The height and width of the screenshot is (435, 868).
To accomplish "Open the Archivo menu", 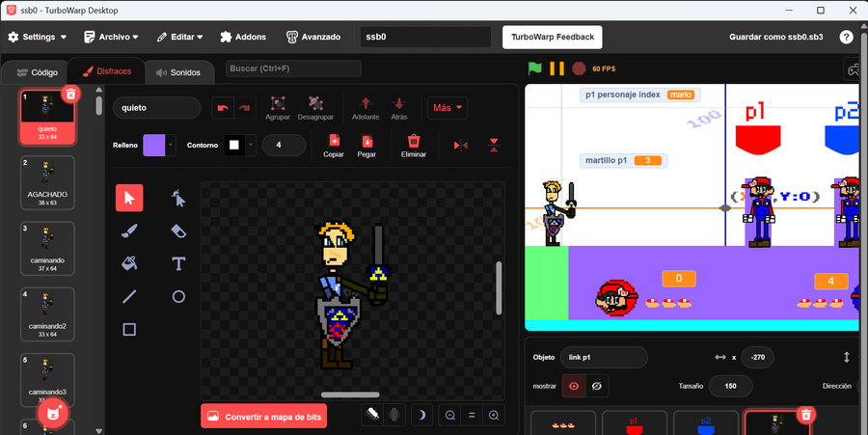I will (x=111, y=37).
